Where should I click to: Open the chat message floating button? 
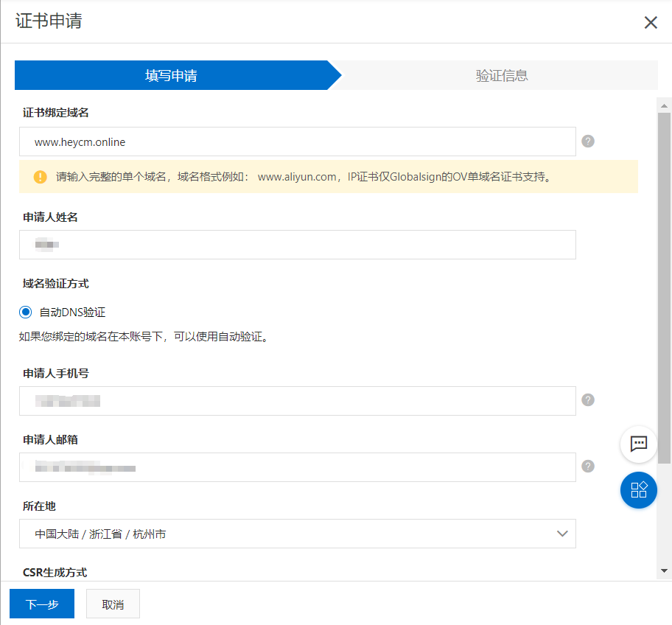[x=638, y=444]
